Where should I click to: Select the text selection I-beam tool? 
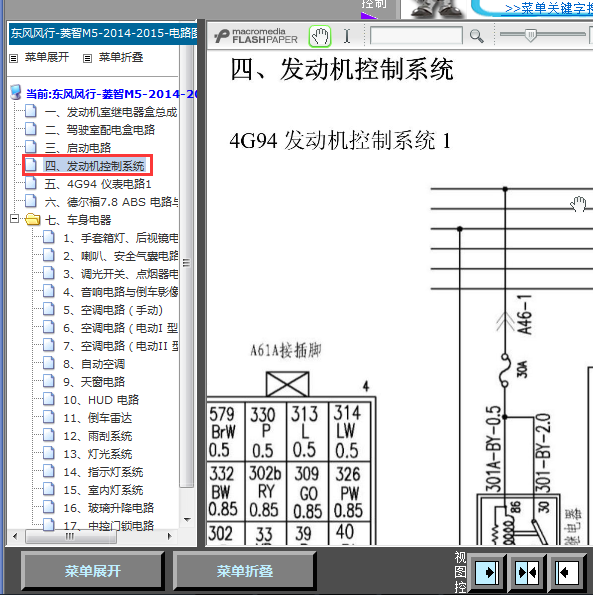[347, 36]
